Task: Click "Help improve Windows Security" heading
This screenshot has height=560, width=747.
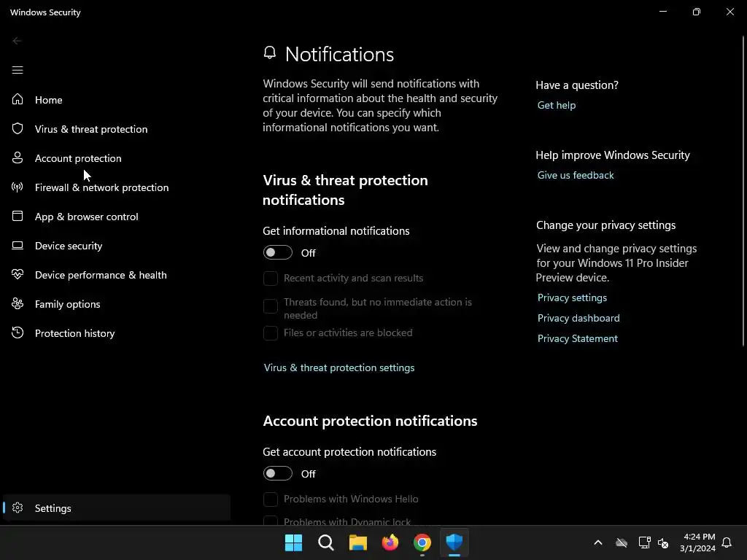Action: click(x=613, y=155)
